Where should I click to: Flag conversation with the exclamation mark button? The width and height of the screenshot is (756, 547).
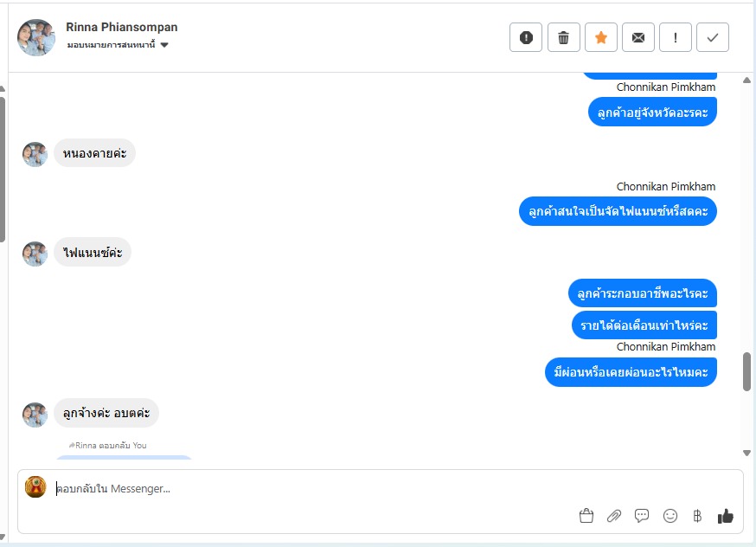[x=675, y=37]
